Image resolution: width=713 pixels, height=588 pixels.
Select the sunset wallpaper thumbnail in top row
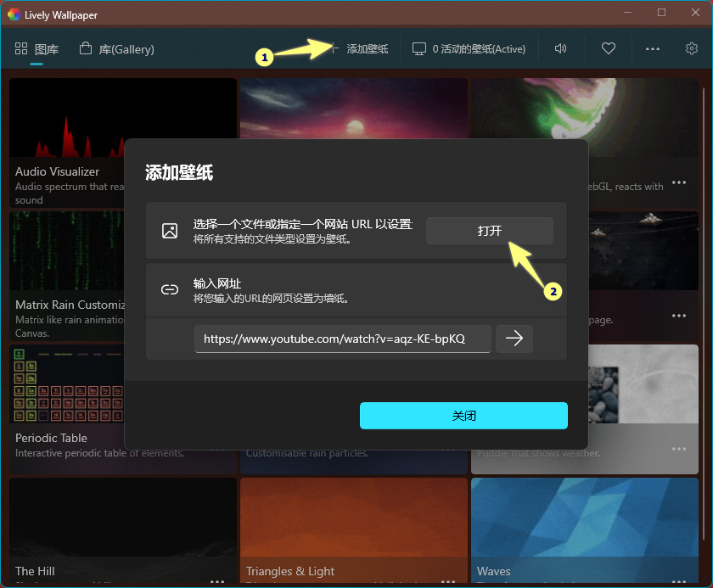click(x=354, y=108)
